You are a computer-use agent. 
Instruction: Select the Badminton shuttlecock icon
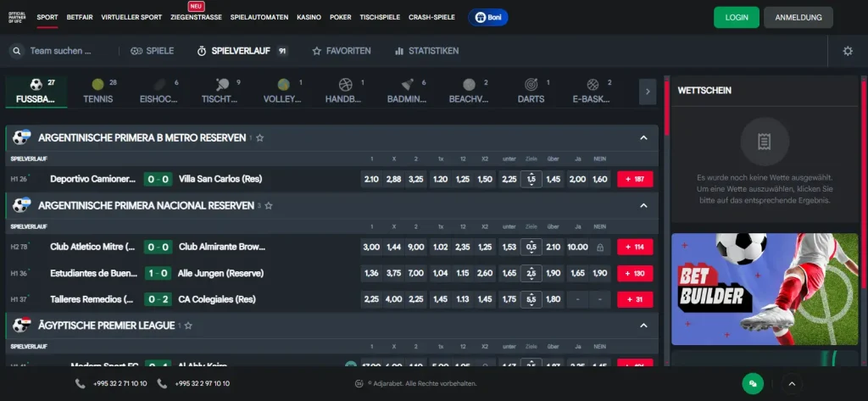coord(408,85)
